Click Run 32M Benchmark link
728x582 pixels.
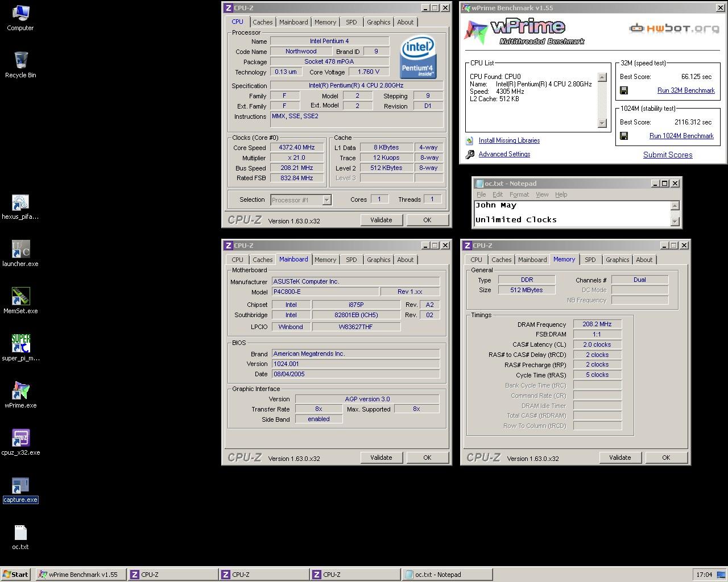[686, 90]
